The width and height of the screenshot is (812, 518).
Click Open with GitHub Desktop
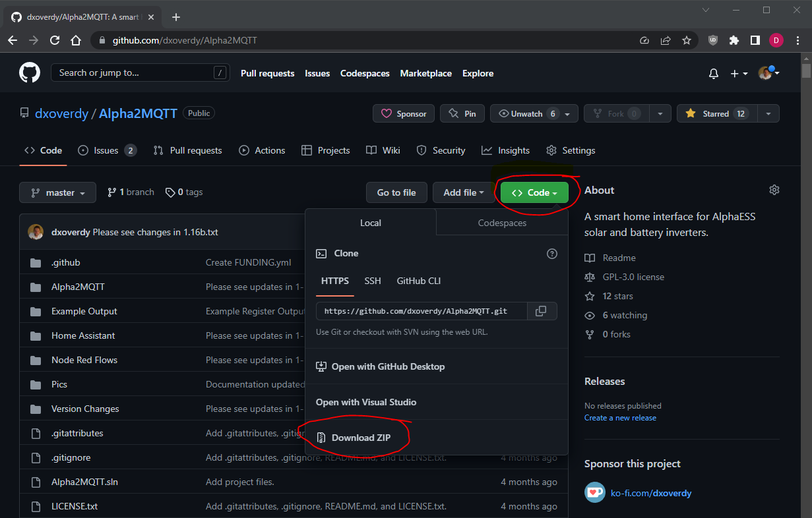click(x=381, y=366)
